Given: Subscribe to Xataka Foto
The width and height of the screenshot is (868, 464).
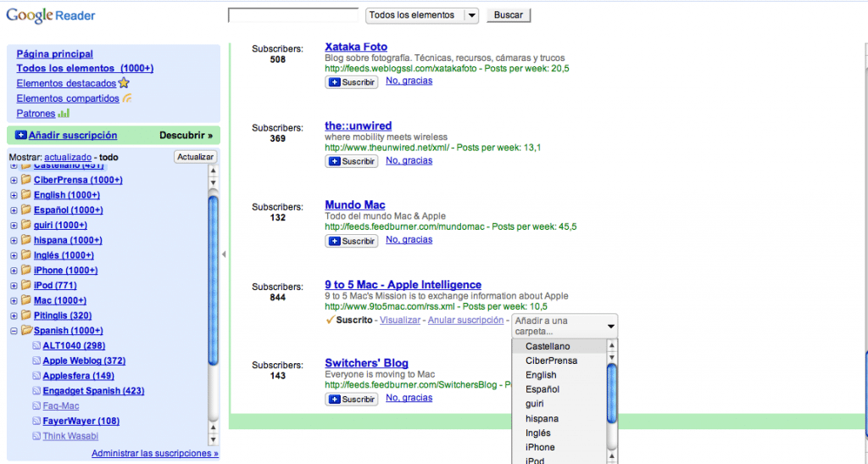Looking at the screenshot, I should [352, 82].
